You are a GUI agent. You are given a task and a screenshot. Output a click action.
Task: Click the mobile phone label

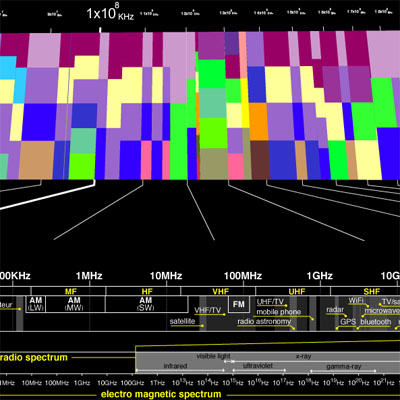[279, 312]
